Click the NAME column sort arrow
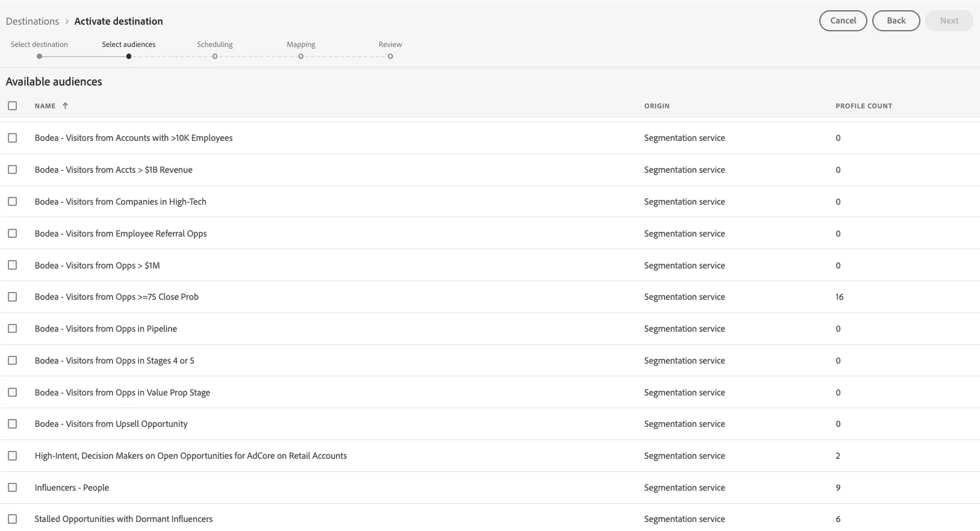The width and height of the screenshot is (980, 531). click(x=65, y=106)
